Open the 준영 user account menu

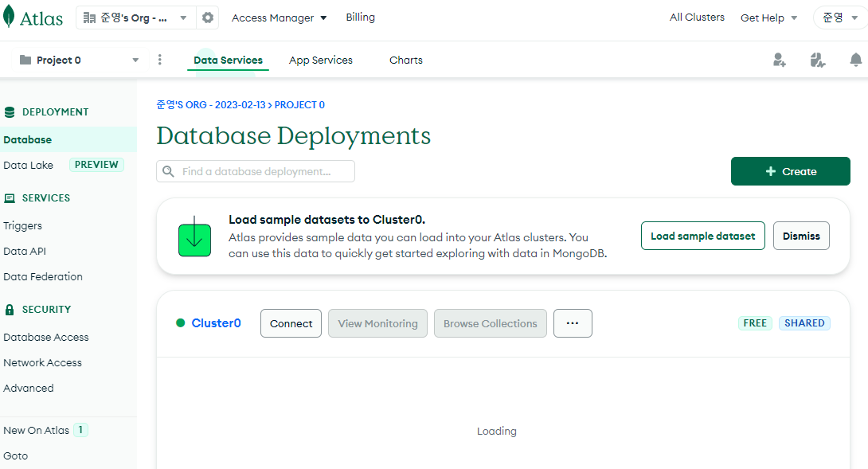[x=840, y=18]
